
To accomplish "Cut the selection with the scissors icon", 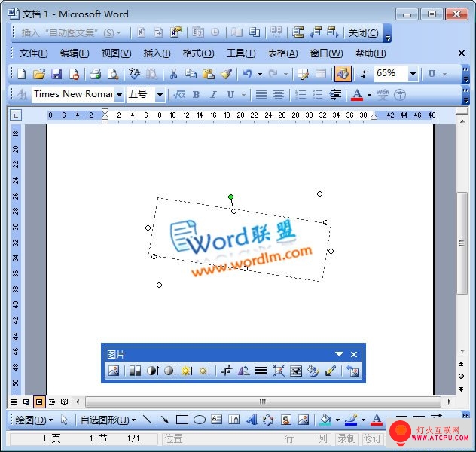I will click(x=173, y=74).
